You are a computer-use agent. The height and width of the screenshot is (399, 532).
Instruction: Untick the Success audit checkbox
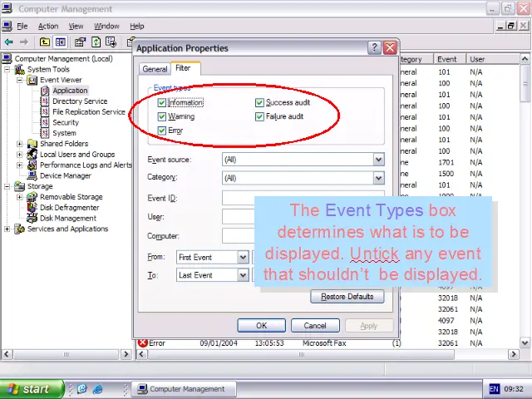pos(259,102)
